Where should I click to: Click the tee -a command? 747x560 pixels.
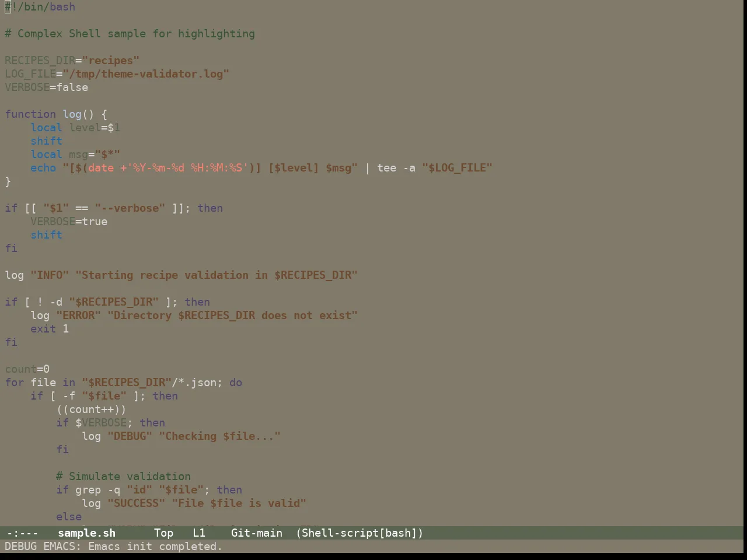396,168
